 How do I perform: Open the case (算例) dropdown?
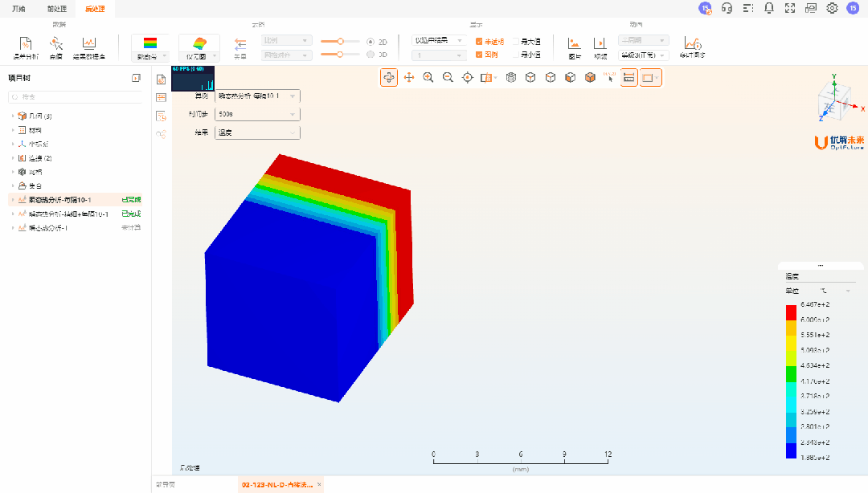(x=257, y=96)
